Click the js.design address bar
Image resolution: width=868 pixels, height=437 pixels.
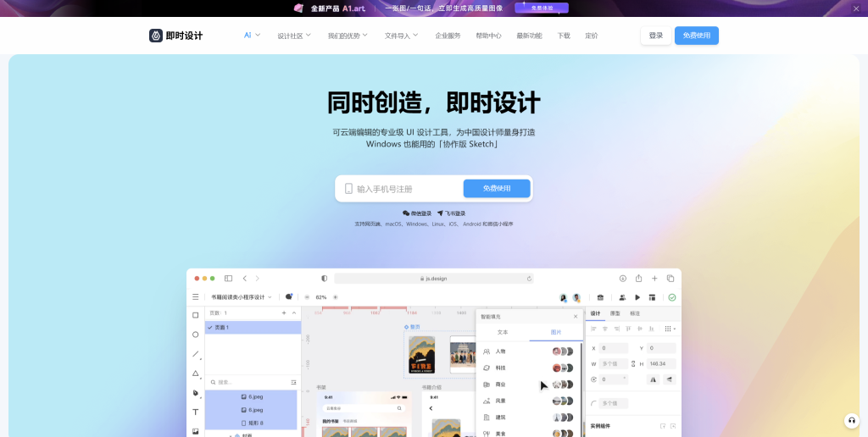[433, 279]
